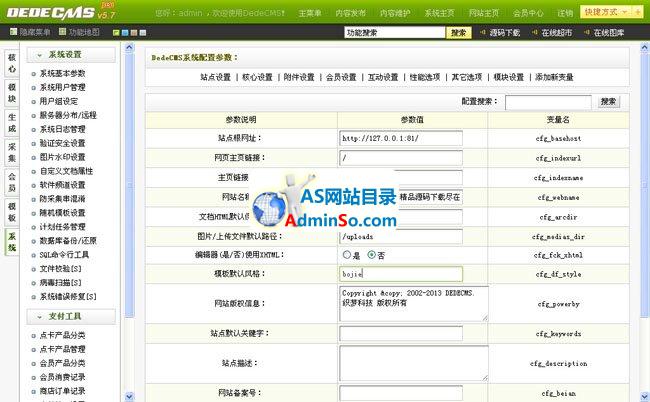Select the brown skin color swatch

[133, 33]
